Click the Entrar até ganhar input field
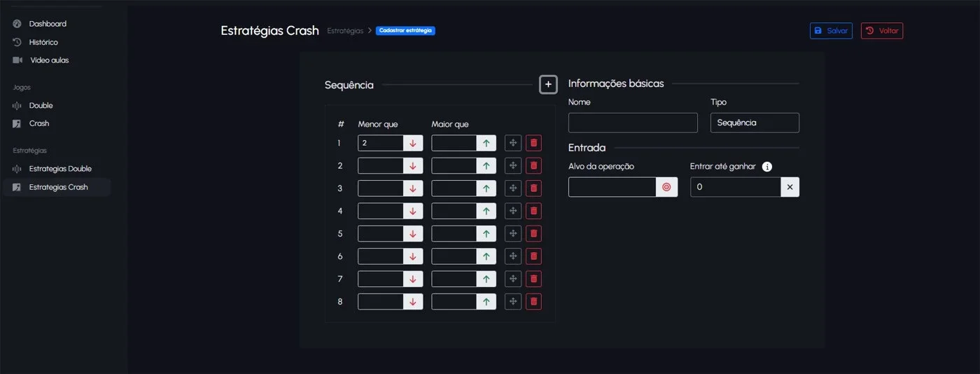The image size is (980, 374). (x=736, y=187)
